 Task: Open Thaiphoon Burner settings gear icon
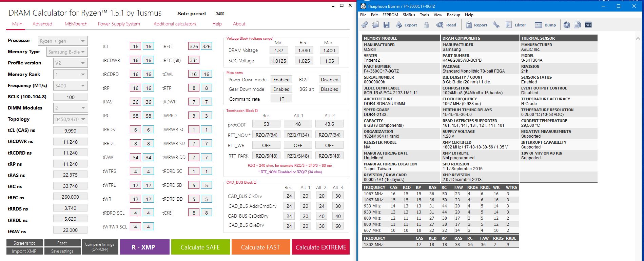click(365, 25)
